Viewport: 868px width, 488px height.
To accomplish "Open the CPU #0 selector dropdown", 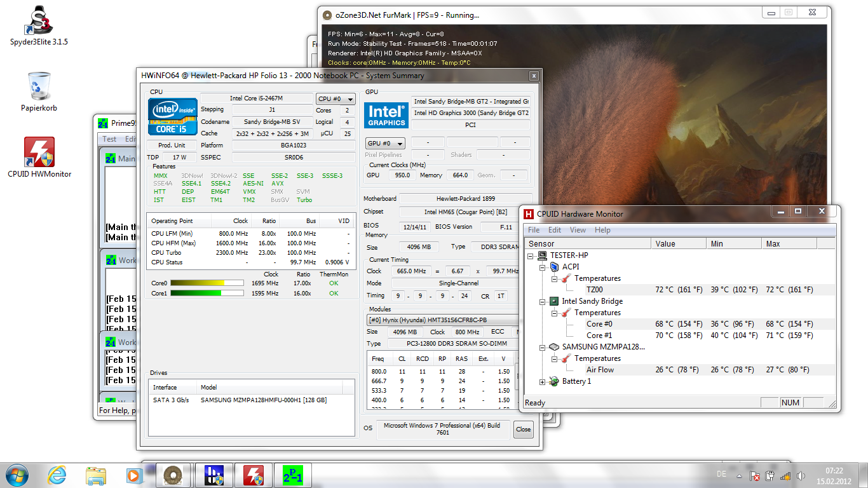I will coord(336,98).
